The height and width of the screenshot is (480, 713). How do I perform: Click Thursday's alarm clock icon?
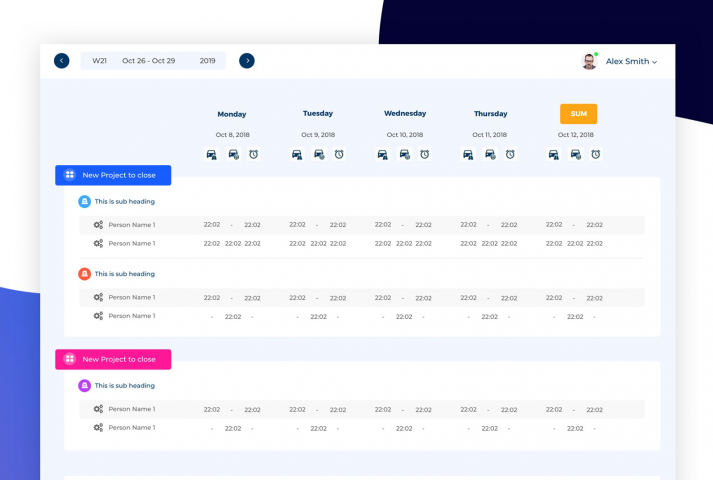point(510,155)
